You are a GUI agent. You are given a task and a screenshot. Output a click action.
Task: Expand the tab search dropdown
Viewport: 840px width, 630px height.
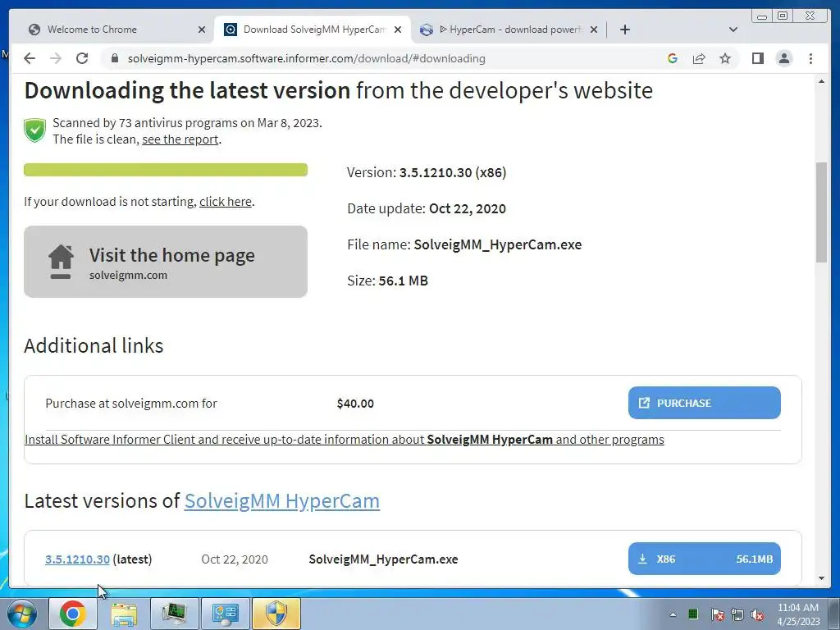(733, 30)
